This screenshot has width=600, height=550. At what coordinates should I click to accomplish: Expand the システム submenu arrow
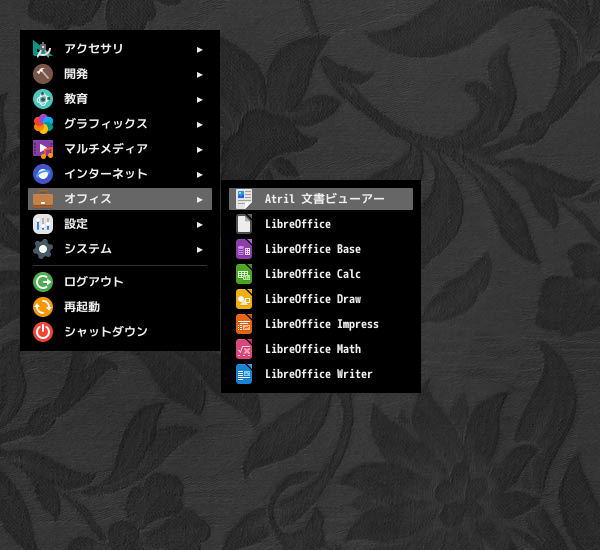[x=199, y=250]
